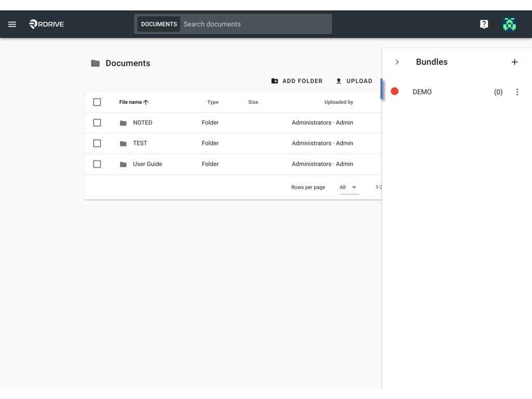Image resolution: width=532 pixels, height=399 pixels.
Task: Click Administrators · Admin in TEST row
Action: pos(322,143)
